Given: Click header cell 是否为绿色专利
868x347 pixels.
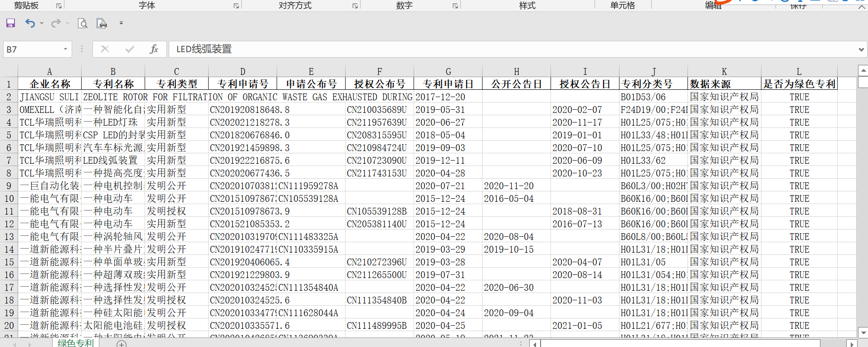Looking at the screenshot, I should (799, 84).
